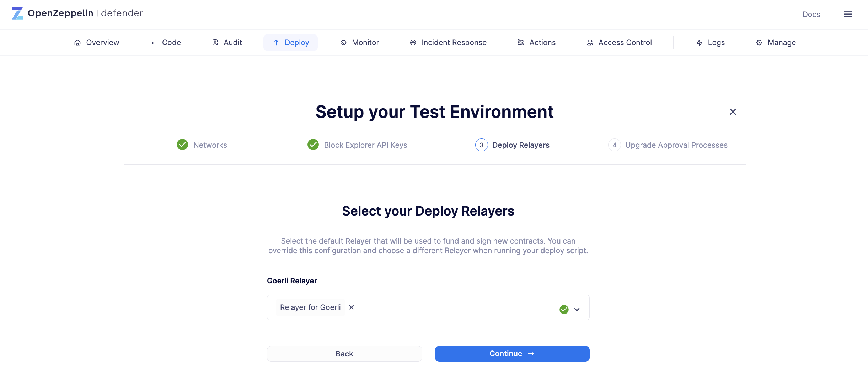Viewport: 868px width, 392px height.
Task: Click the Manage gear icon
Action: pos(759,43)
